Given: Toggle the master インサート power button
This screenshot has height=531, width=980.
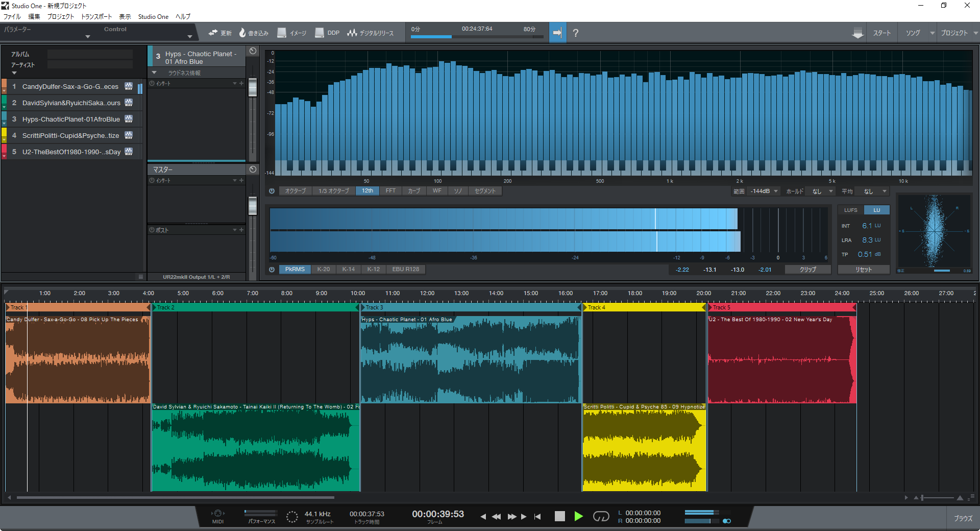Looking at the screenshot, I should [152, 180].
